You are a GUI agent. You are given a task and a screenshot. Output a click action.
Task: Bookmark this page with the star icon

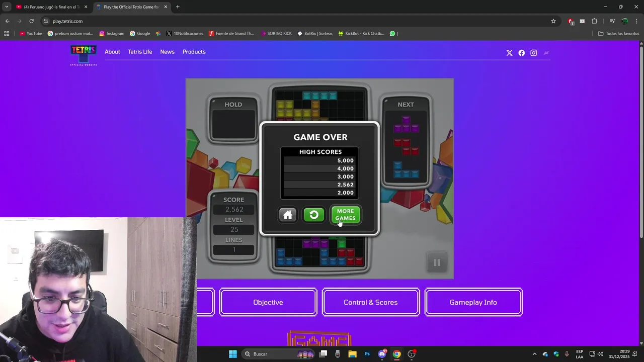click(x=553, y=21)
